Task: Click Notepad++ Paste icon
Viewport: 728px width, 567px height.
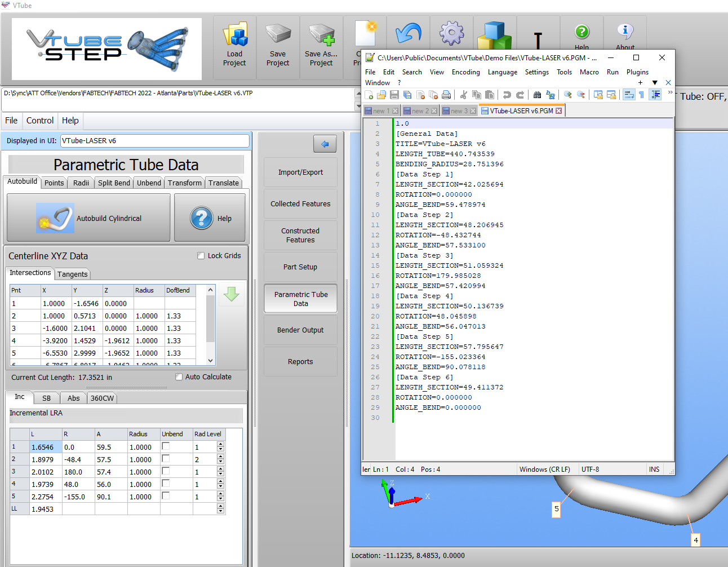Action: click(x=490, y=95)
